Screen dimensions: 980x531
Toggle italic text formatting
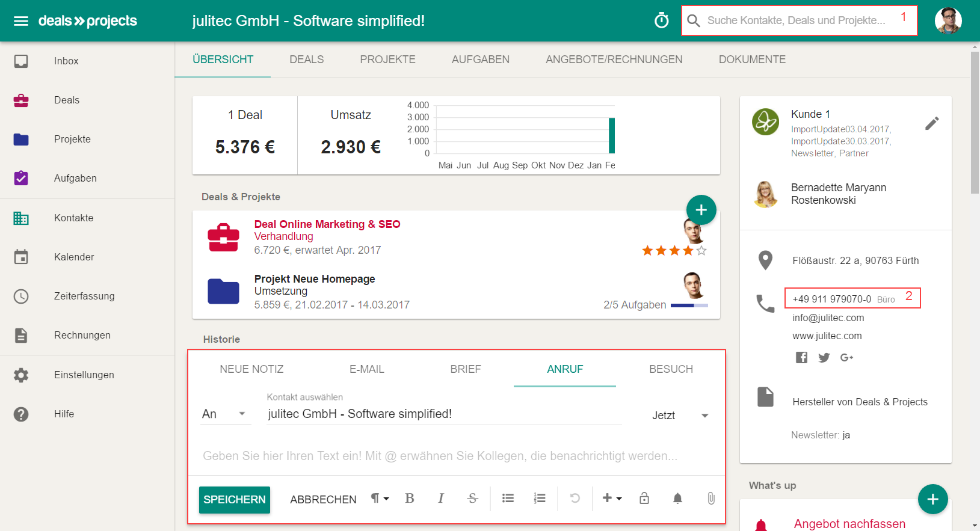tap(441, 498)
